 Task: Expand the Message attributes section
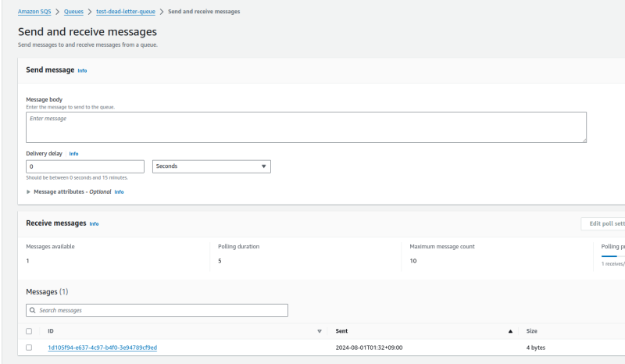[x=29, y=191]
